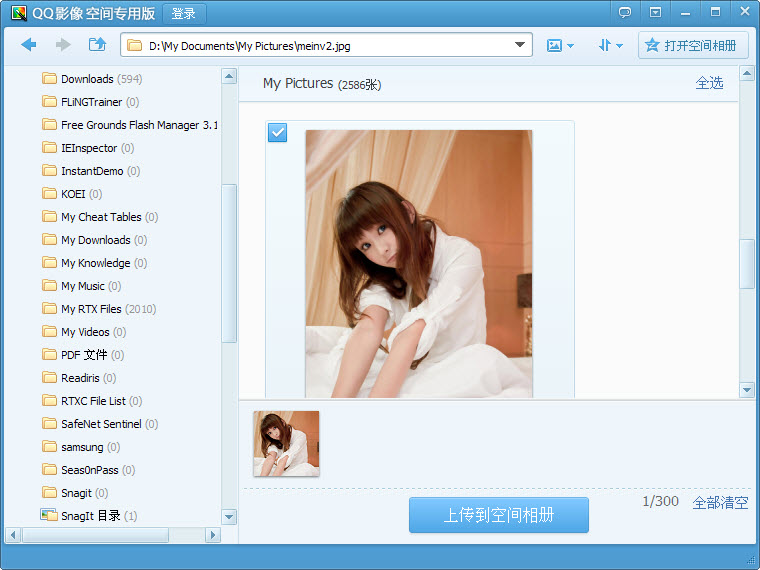Uncheck the selected photo checkbox

pos(277,132)
